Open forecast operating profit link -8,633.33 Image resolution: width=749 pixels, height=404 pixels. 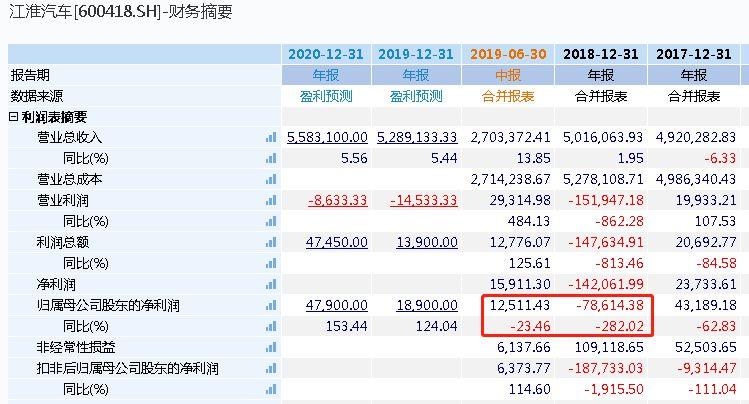coord(338,201)
